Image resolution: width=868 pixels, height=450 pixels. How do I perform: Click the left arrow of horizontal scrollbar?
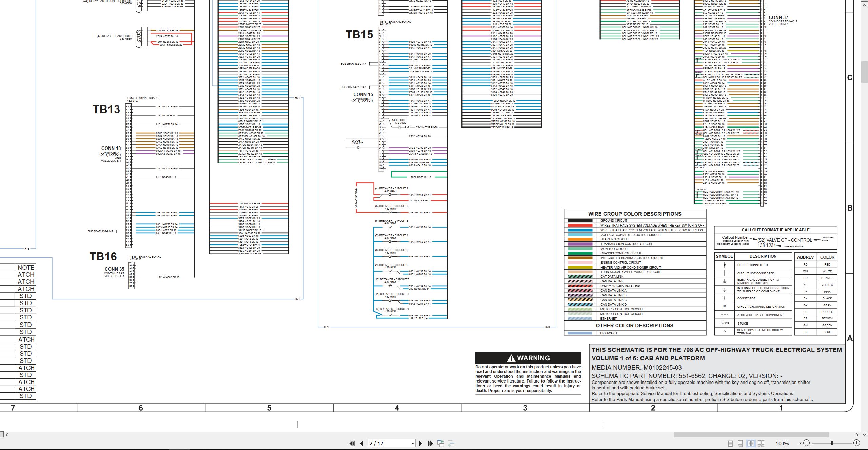7,435
